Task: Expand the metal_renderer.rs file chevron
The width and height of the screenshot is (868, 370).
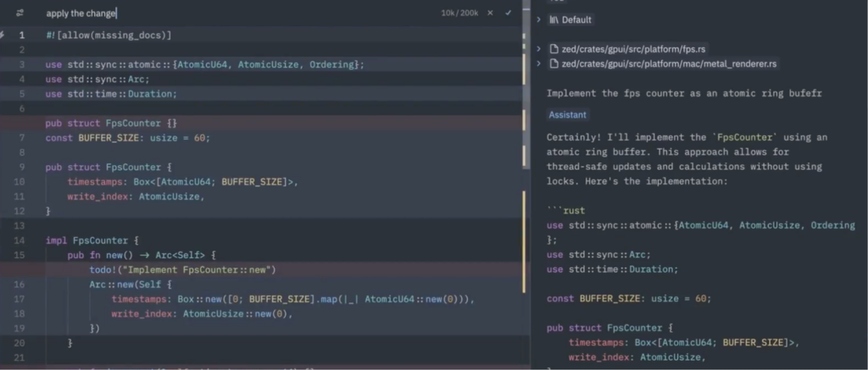Action: click(x=538, y=64)
